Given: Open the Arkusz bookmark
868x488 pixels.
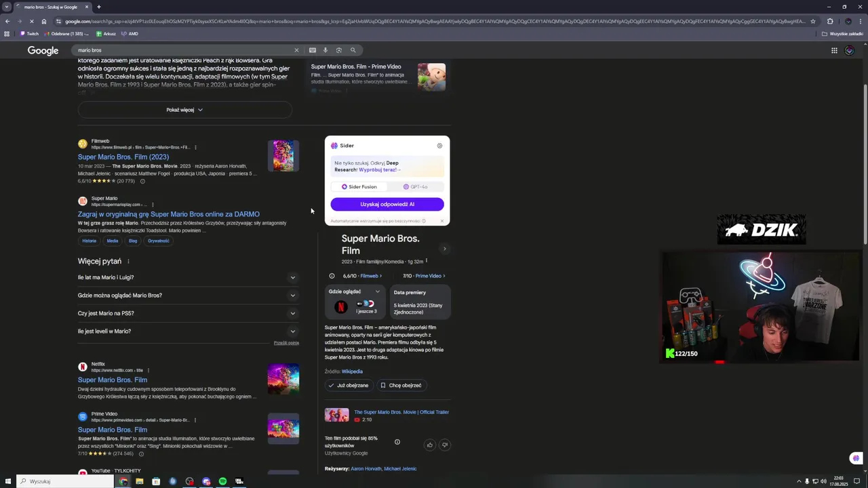Looking at the screenshot, I should (x=106, y=33).
